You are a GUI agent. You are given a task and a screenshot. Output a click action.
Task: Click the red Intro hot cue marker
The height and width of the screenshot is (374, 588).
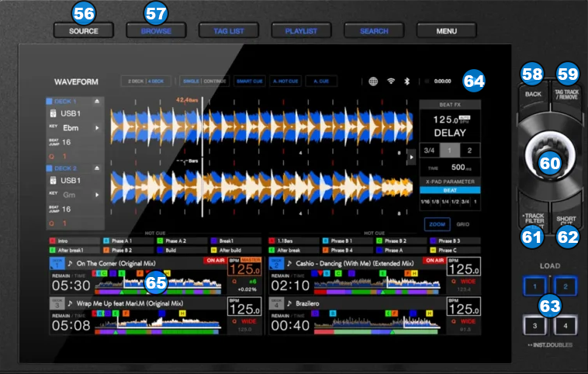pos(52,241)
